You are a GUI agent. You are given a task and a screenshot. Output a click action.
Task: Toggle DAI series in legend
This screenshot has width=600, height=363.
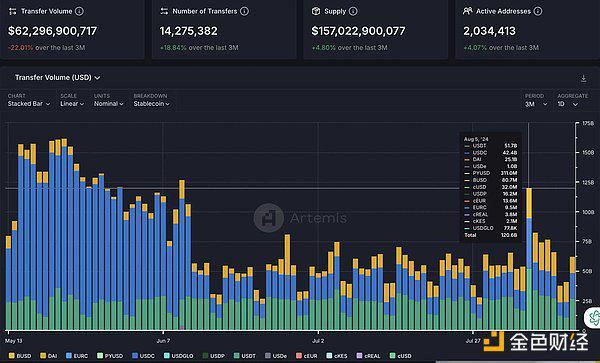49,356
